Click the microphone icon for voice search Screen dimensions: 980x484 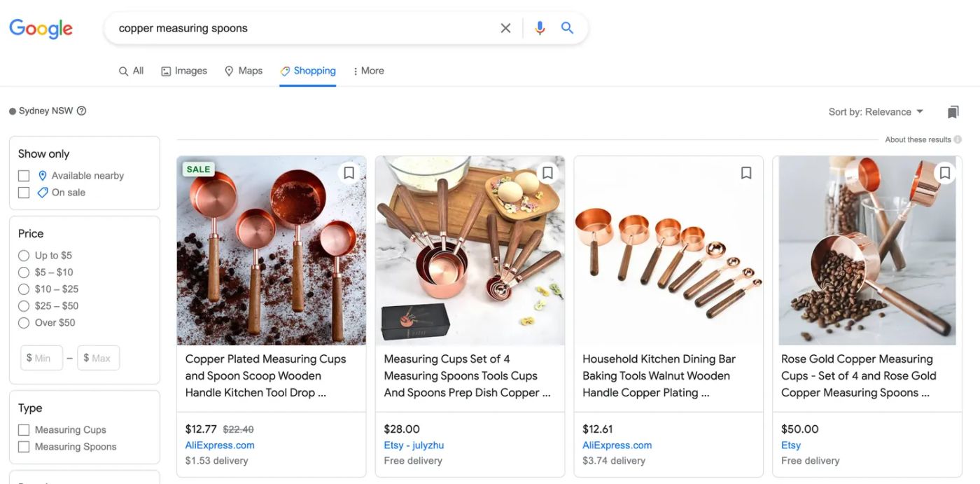click(539, 27)
